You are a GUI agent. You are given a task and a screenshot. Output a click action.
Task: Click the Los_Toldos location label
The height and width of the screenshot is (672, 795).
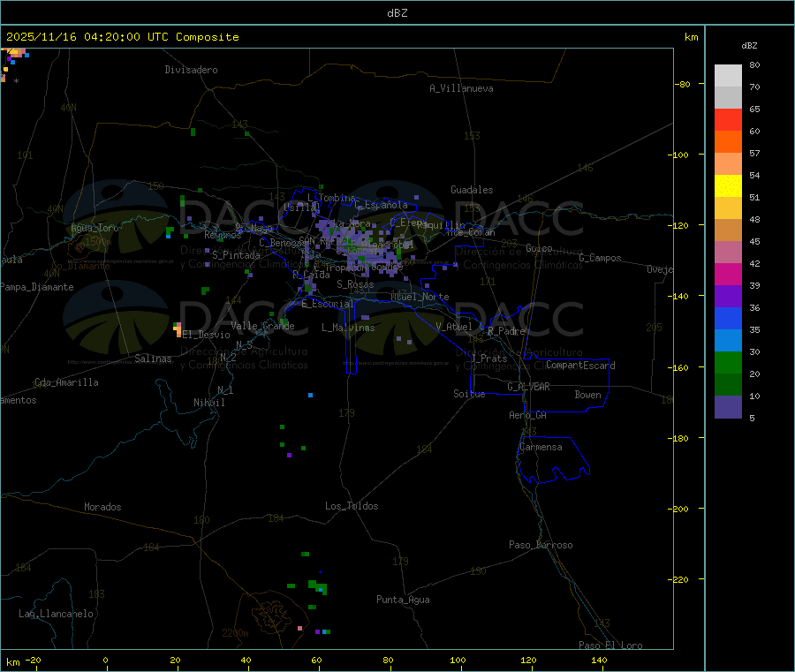point(352,506)
